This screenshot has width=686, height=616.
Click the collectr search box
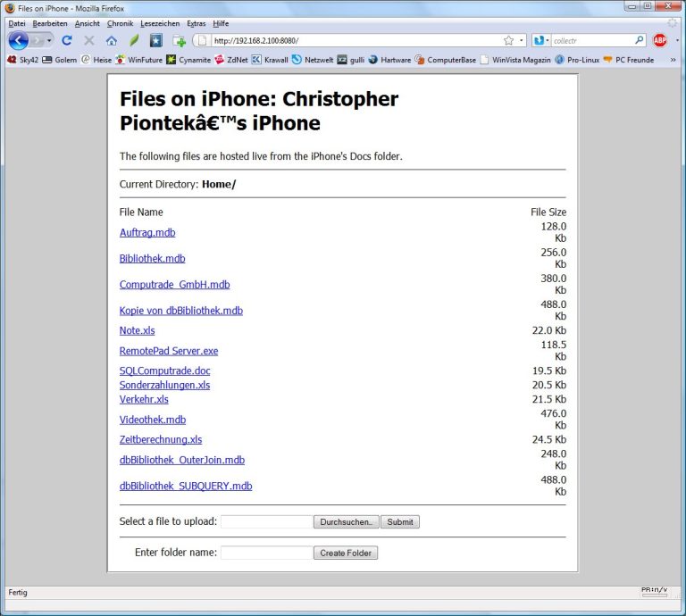pos(592,41)
